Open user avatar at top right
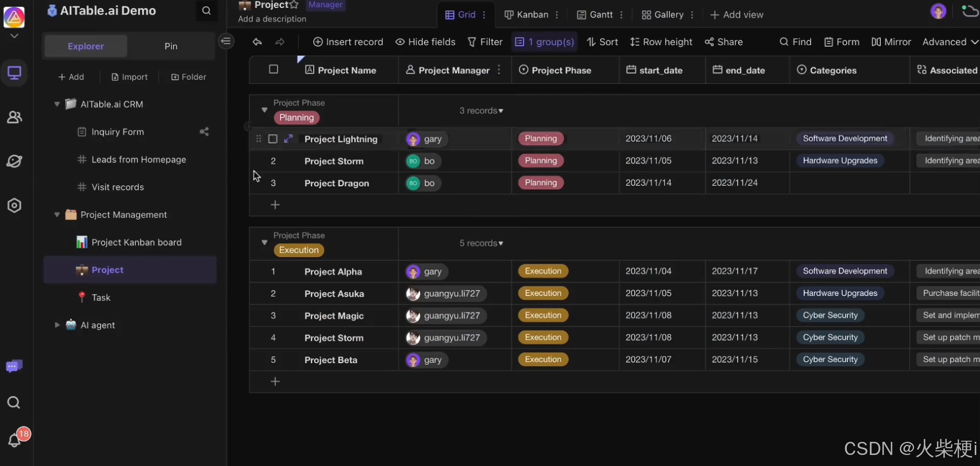The width and height of the screenshot is (980, 466). click(938, 11)
